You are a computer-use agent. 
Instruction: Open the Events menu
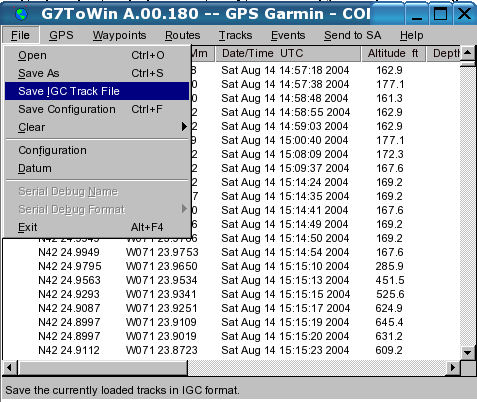tap(288, 35)
